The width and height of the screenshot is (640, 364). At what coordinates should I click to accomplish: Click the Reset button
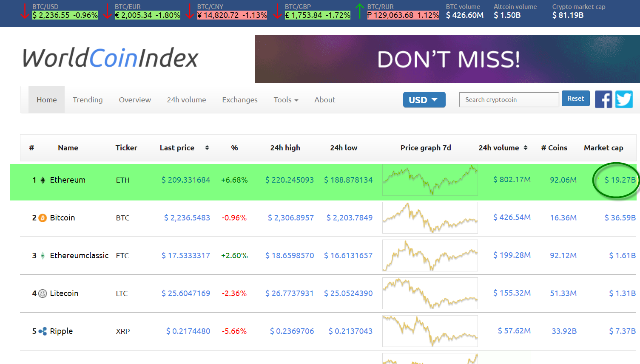[x=576, y=99]
